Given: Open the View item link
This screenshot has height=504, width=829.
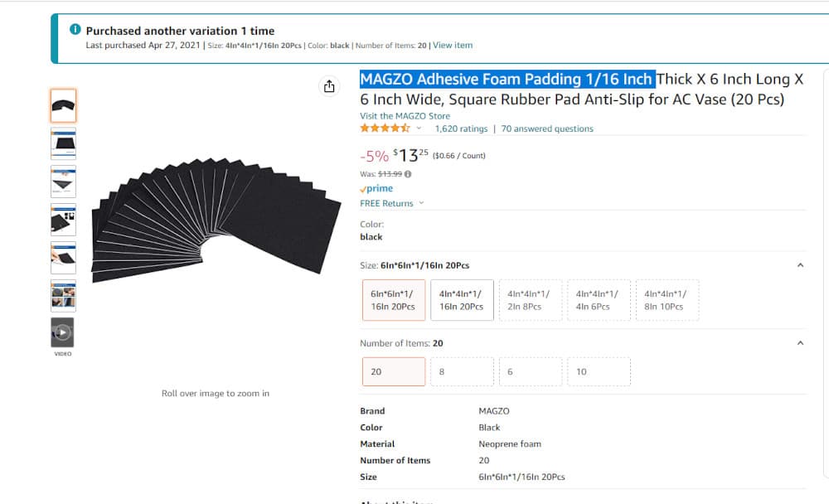Looking at the screenshot, I should 453,46.
